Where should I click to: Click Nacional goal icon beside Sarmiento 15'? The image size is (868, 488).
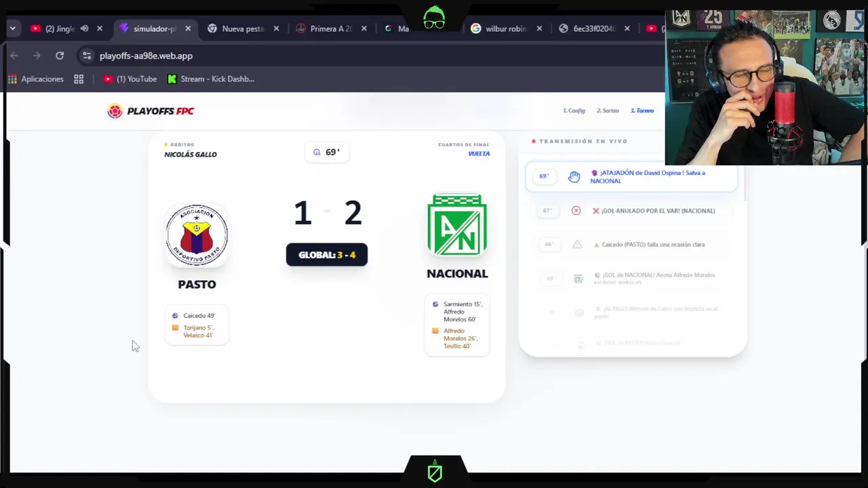[x=435, y=304]
